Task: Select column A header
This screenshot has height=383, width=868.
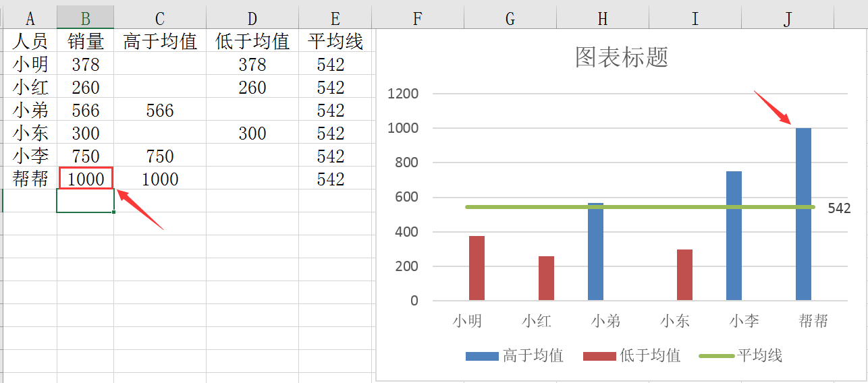Action: point(30,19)
